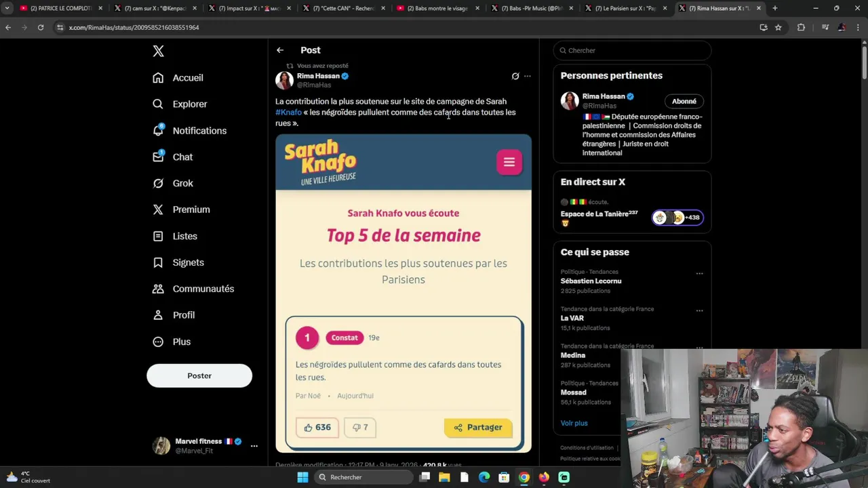868x488 pixels.
Task: Open File Explorer from the taskbar
Action: (x=444, y=477)
